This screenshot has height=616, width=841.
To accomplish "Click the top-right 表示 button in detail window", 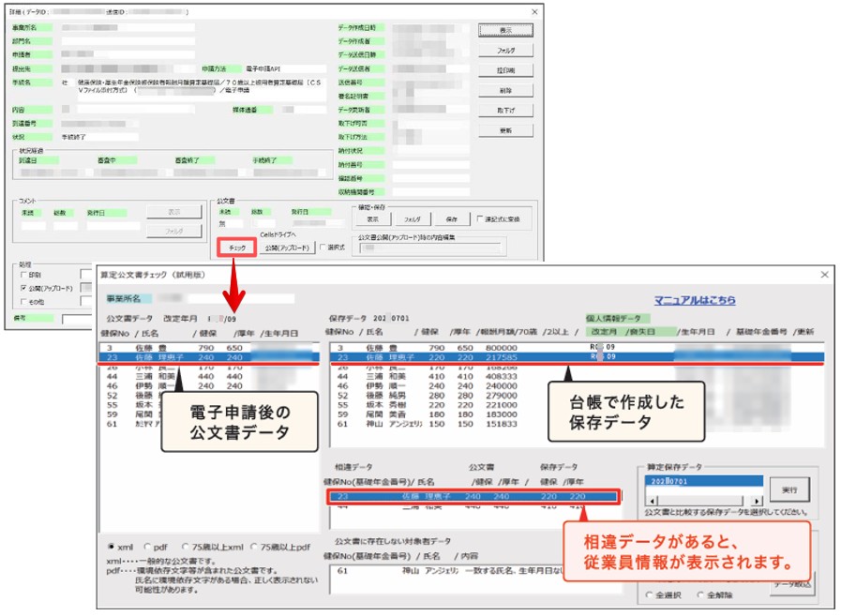I will 505,31.
